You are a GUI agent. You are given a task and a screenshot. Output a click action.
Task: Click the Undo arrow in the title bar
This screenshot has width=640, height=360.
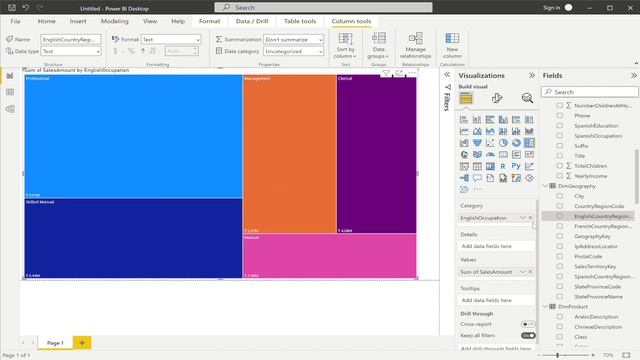(x=26, y=7)
